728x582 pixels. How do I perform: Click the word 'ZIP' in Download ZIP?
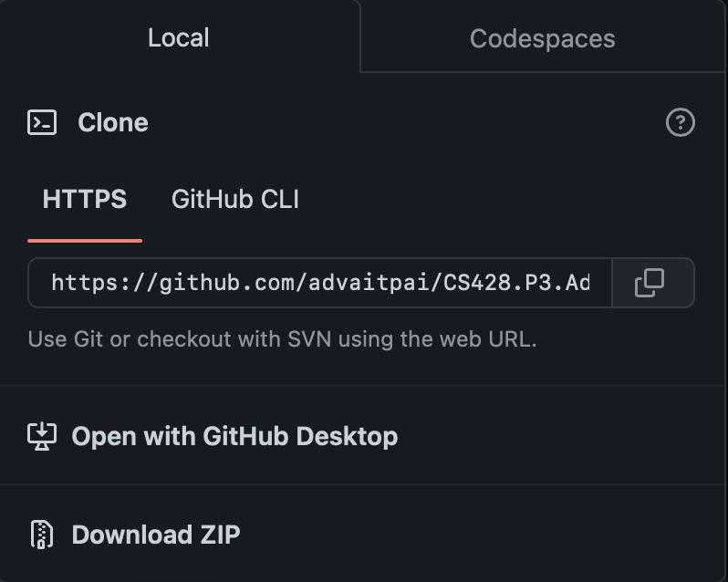(220, 535)
